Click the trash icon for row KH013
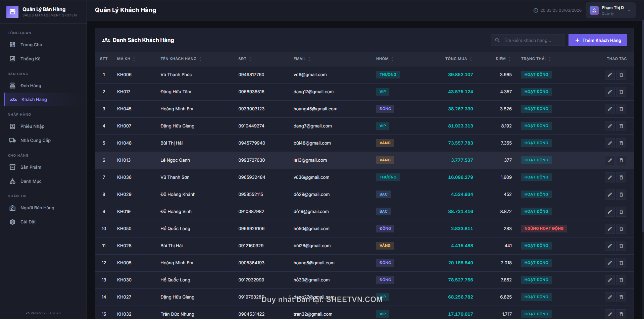644x319 pixels. tap(621, 160)
